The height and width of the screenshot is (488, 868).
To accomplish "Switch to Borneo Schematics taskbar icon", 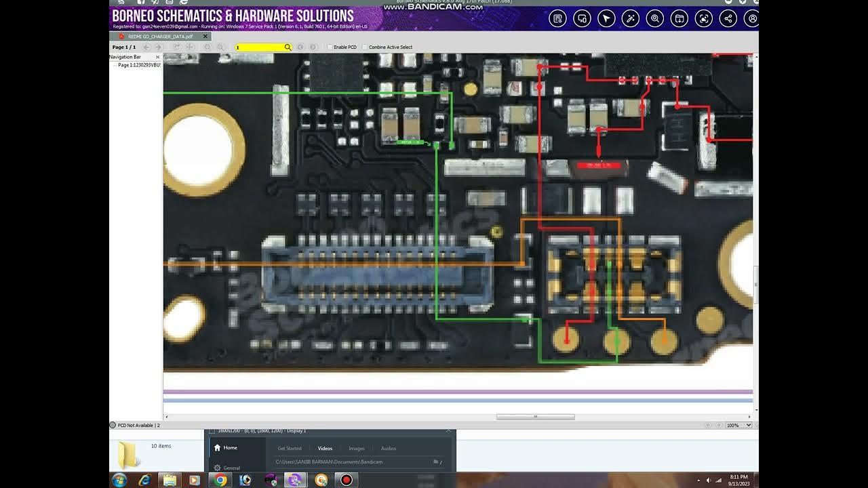I will click(x=296, y=480).
